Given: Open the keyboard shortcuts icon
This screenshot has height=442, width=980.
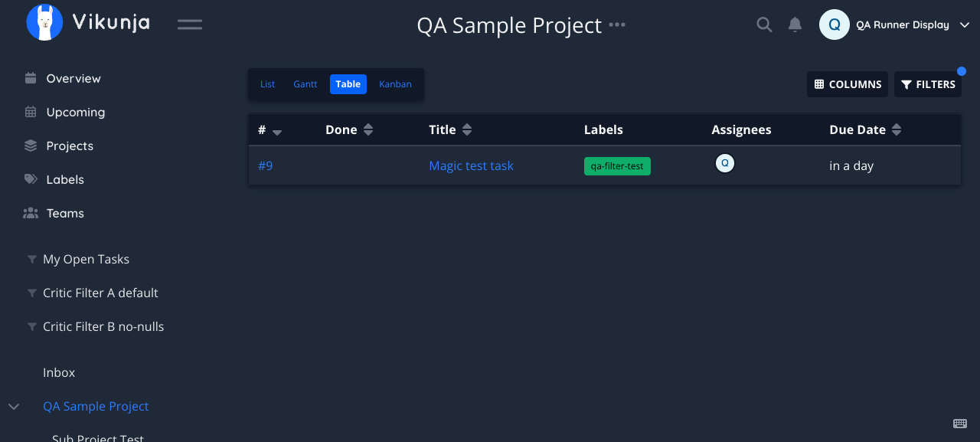Looking at the screenshot, I should (x=960, y=424).
